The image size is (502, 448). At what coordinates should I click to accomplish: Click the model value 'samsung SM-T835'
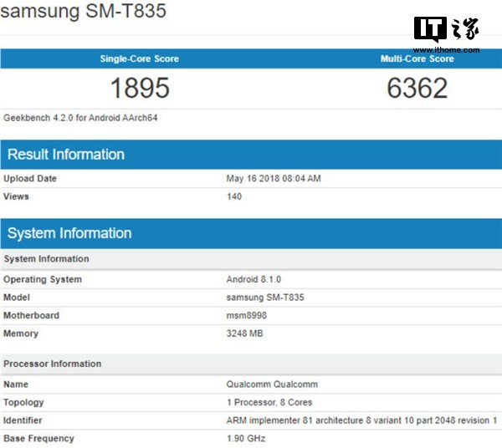(x=265, y=298)
